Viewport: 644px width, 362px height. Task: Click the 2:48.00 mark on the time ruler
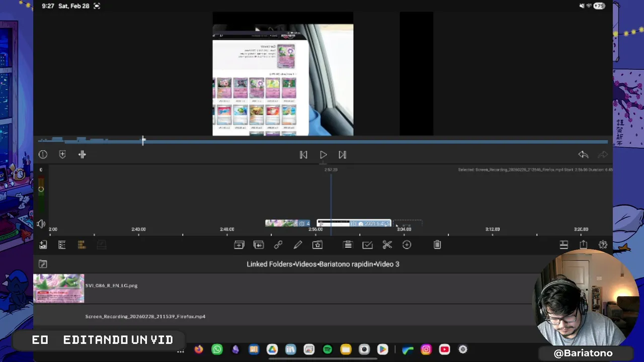pyautogui.click(x=227, y=229)
